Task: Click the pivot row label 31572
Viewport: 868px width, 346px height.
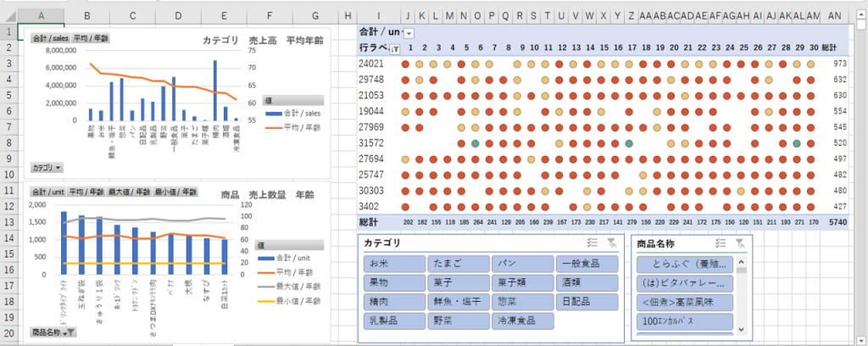Action: [x=371, y=143]
